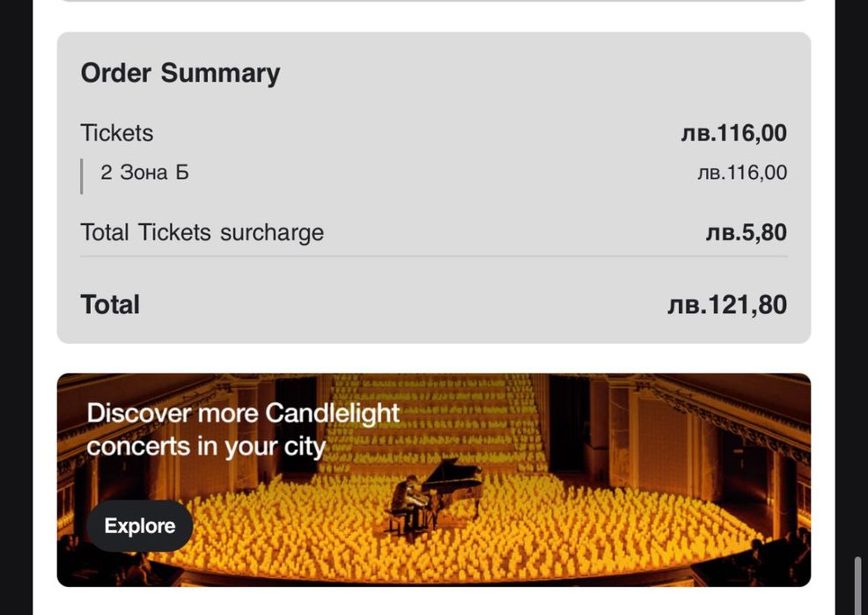868x615 pixels.
Task: Click the card edge above Order Summary
Action: 433,2
